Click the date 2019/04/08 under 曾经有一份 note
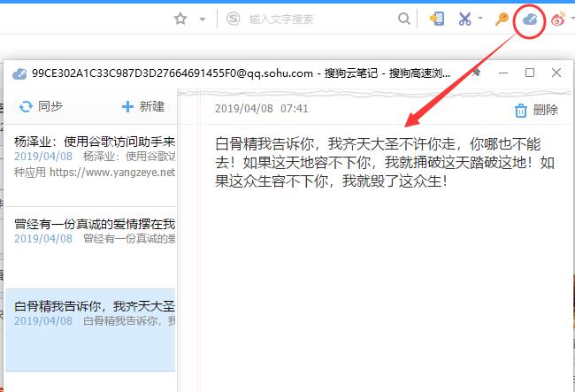The image size is (575, 392). (x=43, y=238)
